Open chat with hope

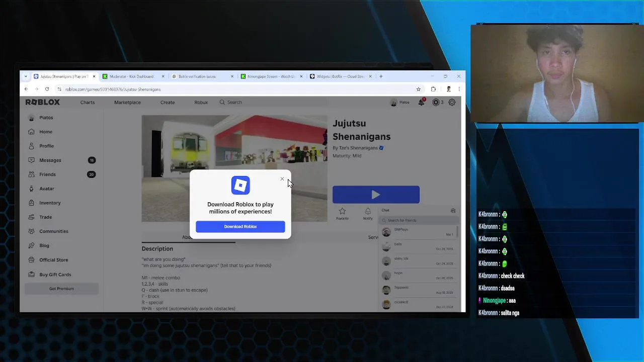tap(418, 276)
